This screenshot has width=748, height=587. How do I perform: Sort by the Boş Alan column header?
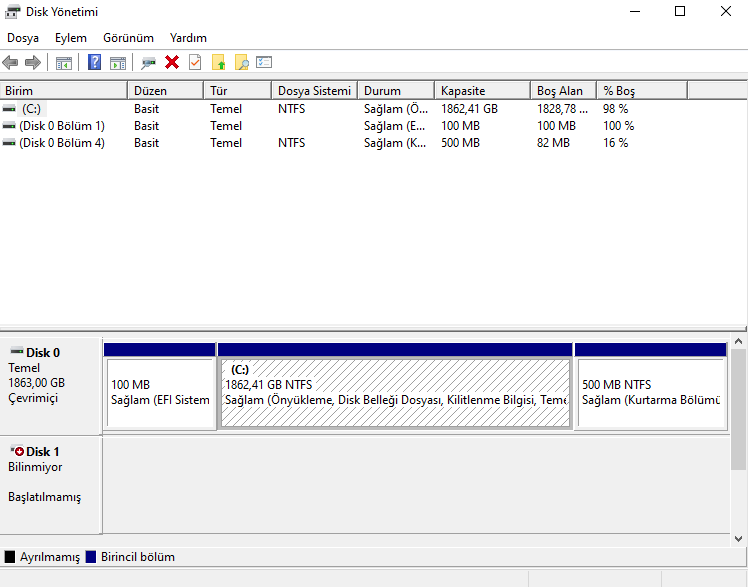coord(563,91)
